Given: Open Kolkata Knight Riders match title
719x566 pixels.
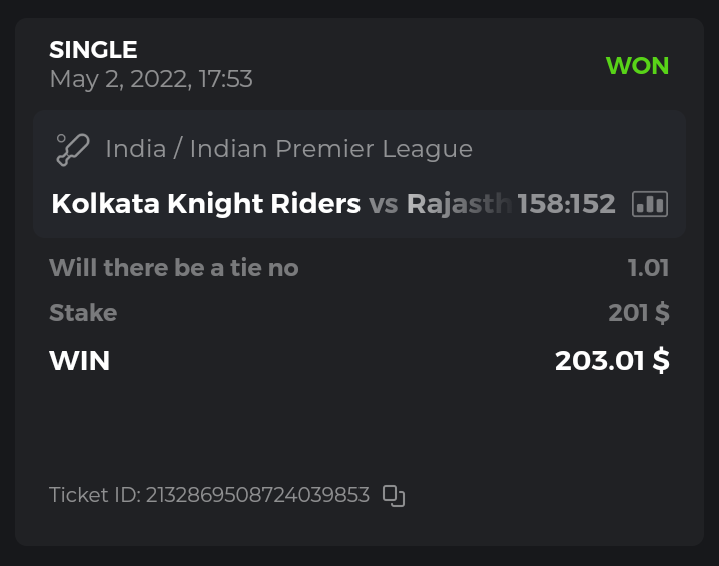Looking at the screenshot, I should click(205, 204).
